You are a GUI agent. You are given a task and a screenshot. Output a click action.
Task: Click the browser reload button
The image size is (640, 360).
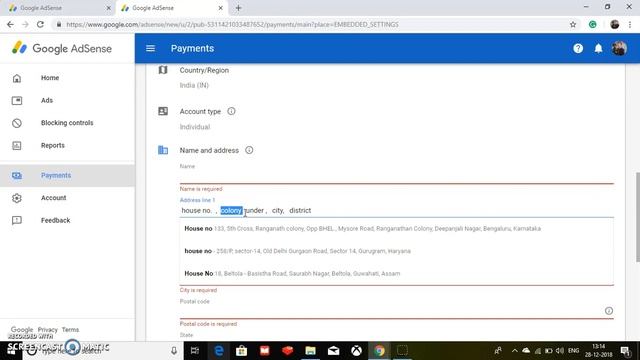click(40, 24)
